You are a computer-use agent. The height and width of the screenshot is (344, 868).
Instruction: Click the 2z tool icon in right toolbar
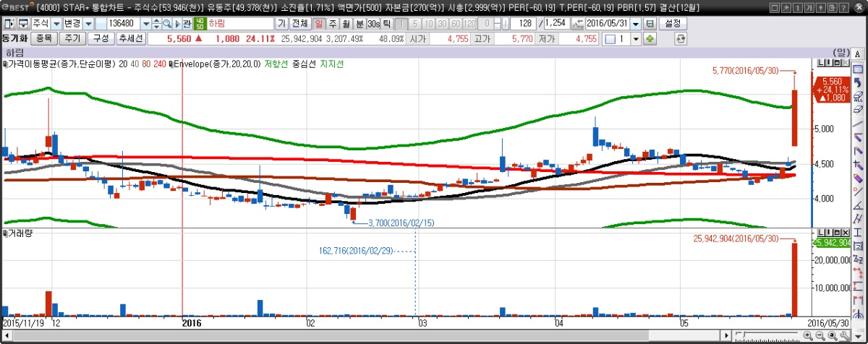coord(857,258)
